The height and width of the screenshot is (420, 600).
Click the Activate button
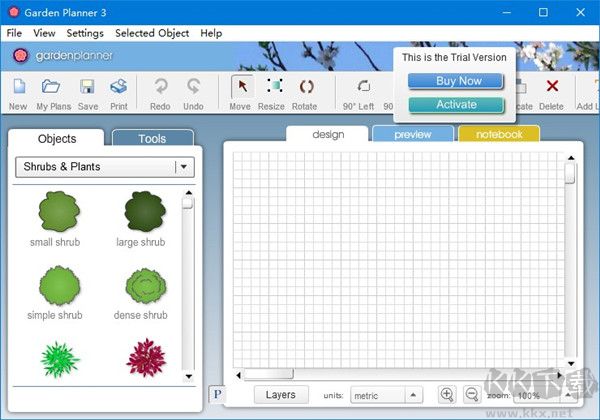(x=456, y=105)
